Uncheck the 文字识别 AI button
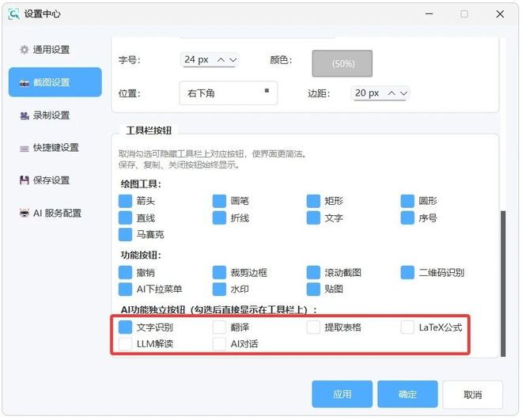522x420 pixels. coord(126,327)
